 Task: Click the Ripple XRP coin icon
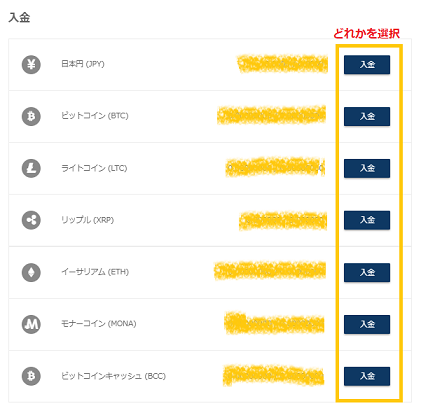31,220
